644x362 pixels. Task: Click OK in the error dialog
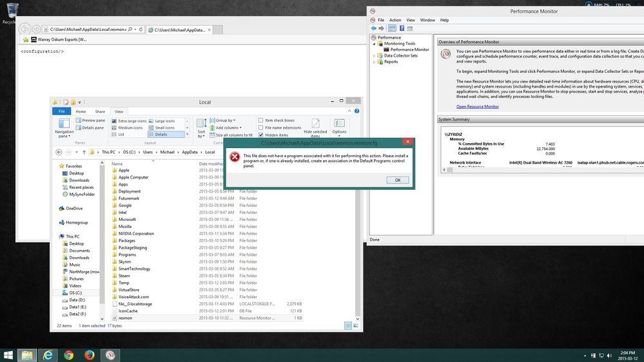tap(398, 180)
